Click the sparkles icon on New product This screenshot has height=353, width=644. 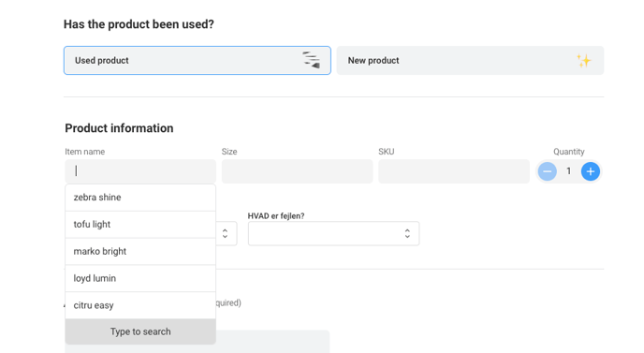pos(584,61)
